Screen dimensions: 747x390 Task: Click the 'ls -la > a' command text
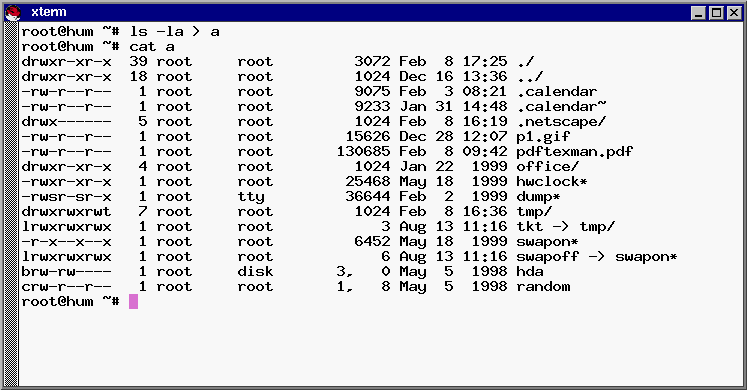(x=174, y=32)
